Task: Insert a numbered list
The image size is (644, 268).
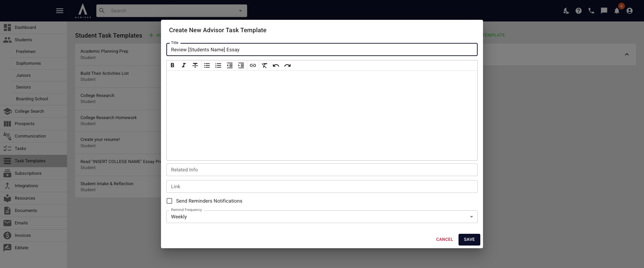Action: (218, 65)
